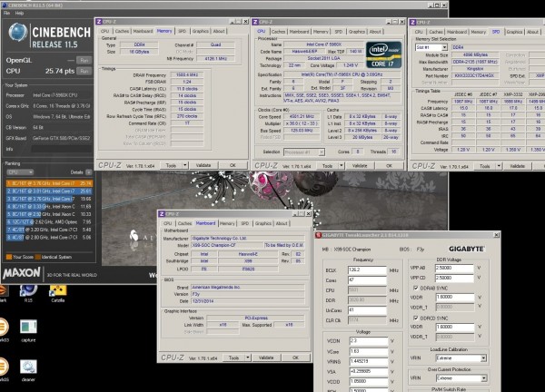Select ranking row 2 scoring 25.61

point(49,191)
